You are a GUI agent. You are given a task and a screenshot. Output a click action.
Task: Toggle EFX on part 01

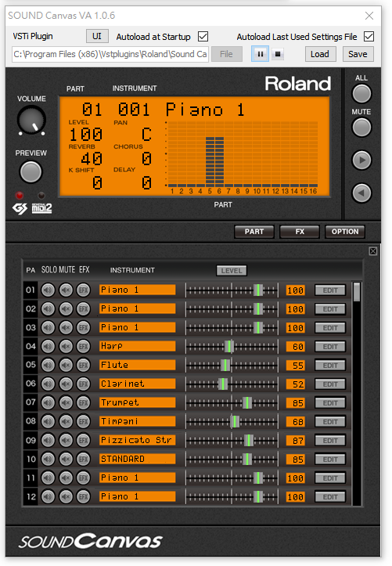pos(83,290)
